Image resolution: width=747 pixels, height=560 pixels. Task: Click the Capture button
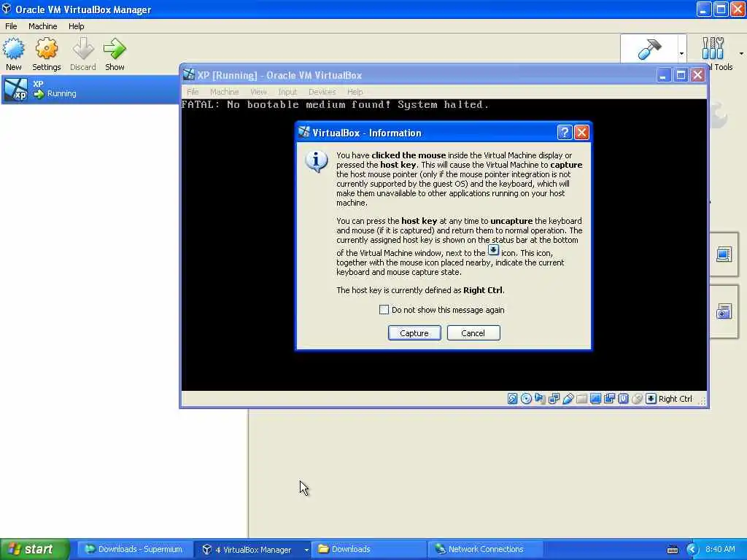pyautogui.click(x=414, y=332)
